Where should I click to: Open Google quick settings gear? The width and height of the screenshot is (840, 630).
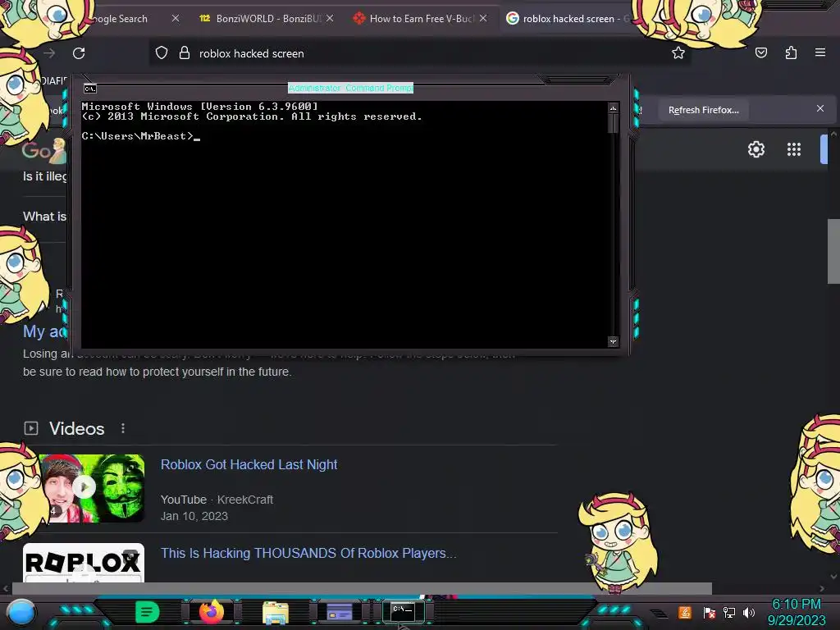coord(756,149)
